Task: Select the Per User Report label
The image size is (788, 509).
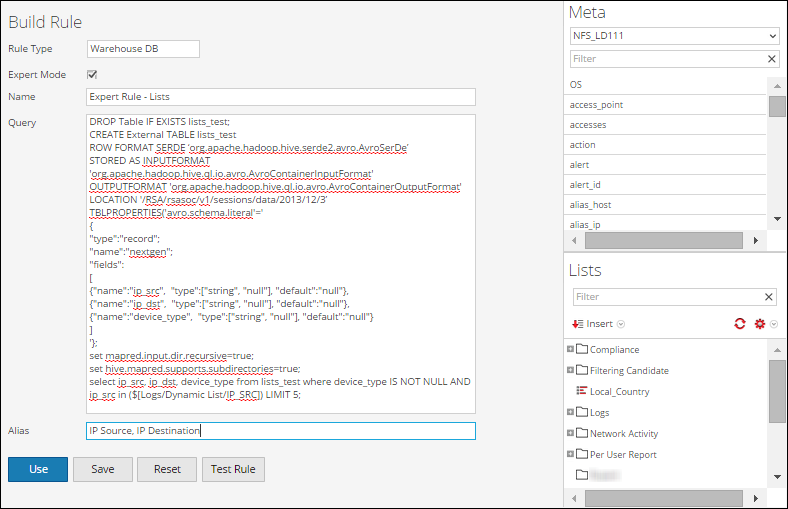Action: pyautogui.click(x=623, y=455)
